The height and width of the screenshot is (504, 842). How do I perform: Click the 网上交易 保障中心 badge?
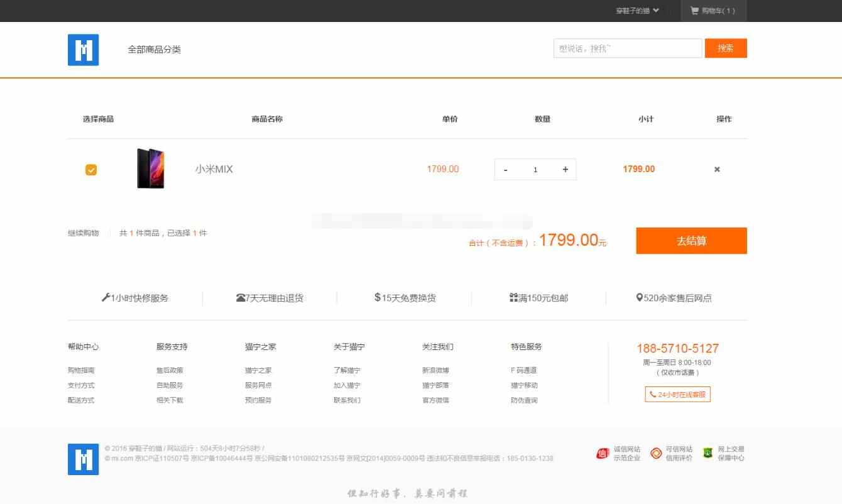(723, 453)
